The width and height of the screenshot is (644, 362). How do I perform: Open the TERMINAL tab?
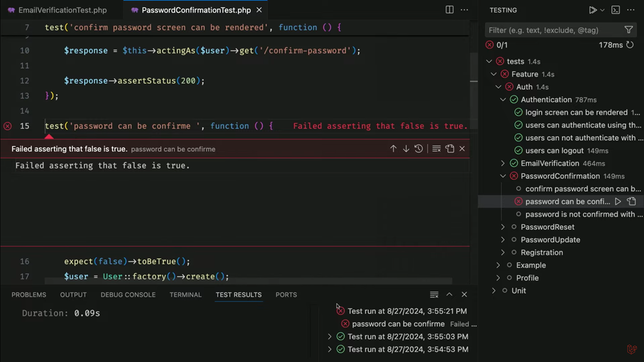(186, 295)
